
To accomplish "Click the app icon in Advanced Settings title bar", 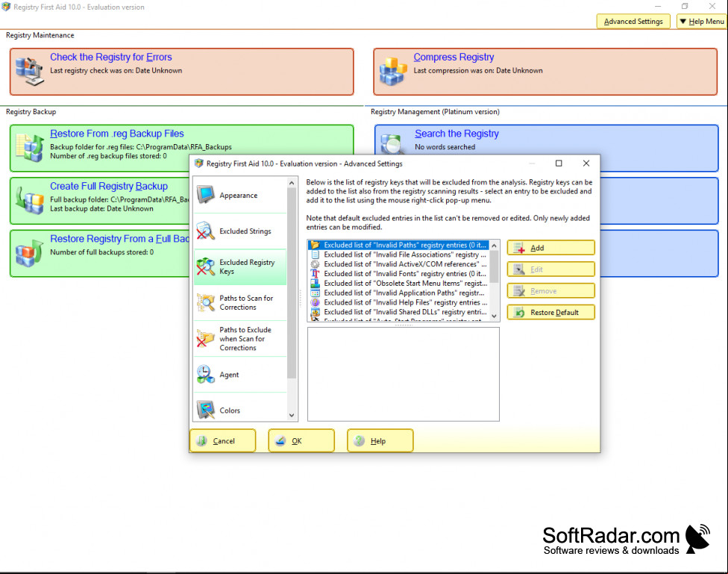I will click(199, 163).
